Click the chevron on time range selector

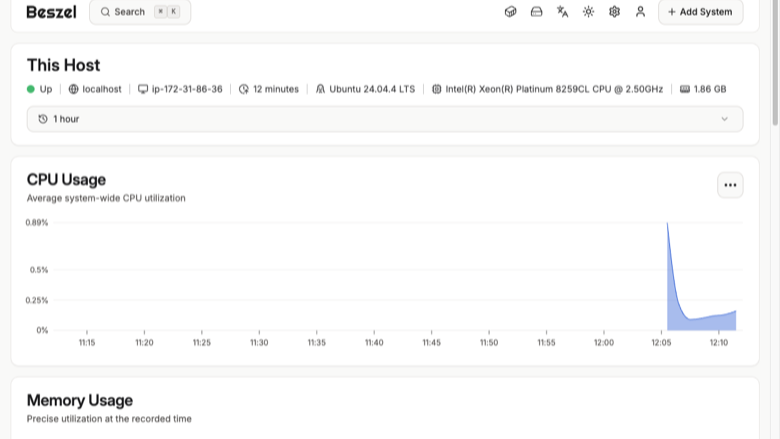(x=724, y=119)
